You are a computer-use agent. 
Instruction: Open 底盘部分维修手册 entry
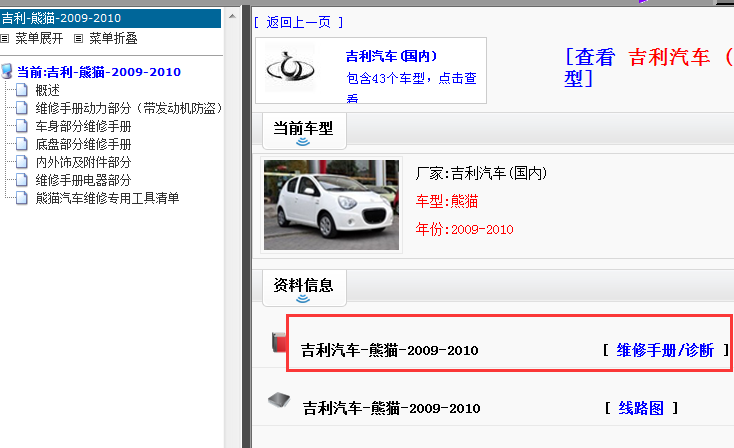point(83,144)
